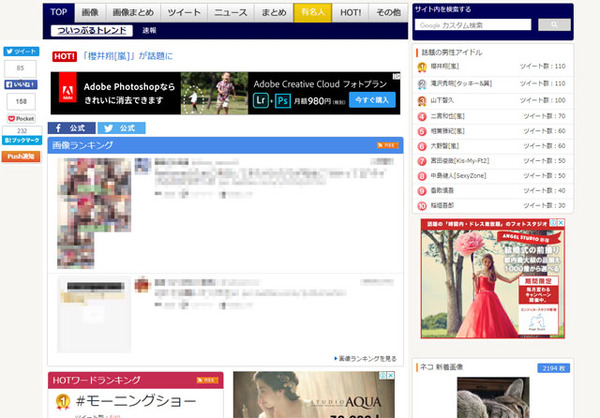Screen dimensions: 600x418
Task: Click the orange Push通知 button
Action: pyautogui.click(x=21, y=157)
